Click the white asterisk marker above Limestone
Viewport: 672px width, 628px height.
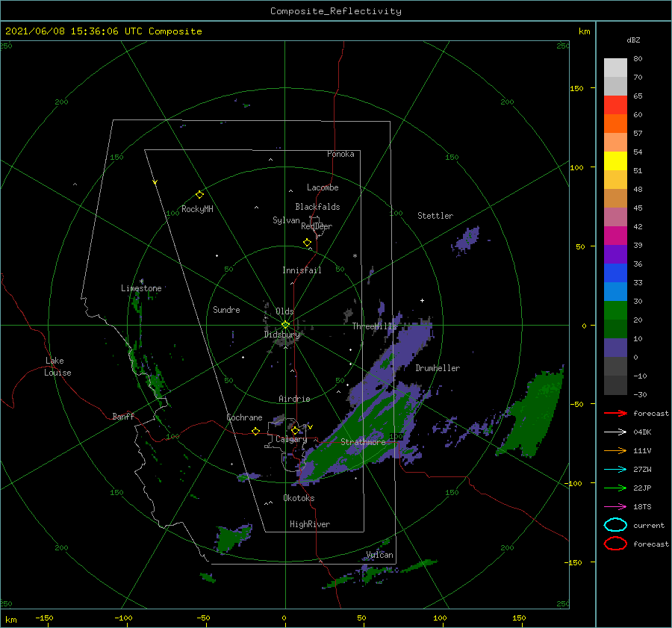click(141, 282)
